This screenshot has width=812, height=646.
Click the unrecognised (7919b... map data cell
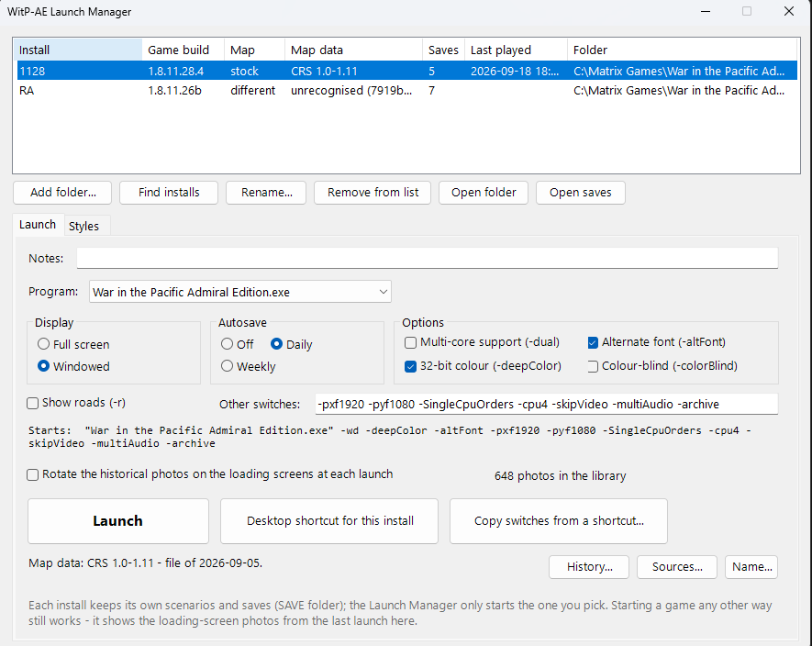pos(351,90)
